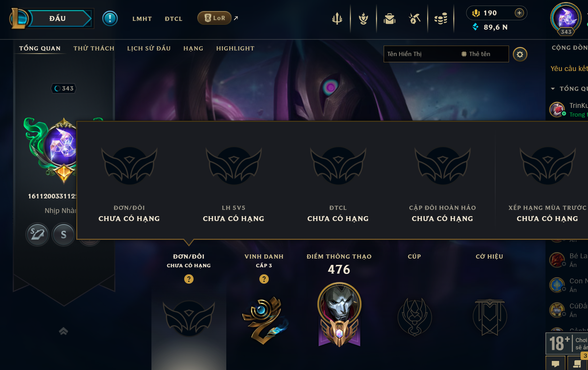588x370 pixels.
Task: Switch to the THỬ THÁCH tab
Action: [x=94, y=48]
